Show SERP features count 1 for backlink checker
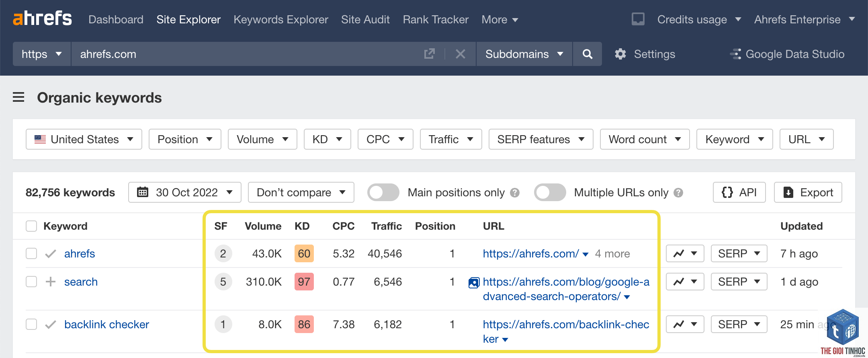 223,324
